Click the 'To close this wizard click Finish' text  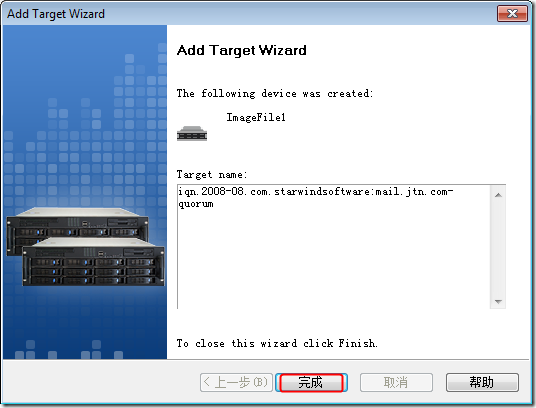277,343
